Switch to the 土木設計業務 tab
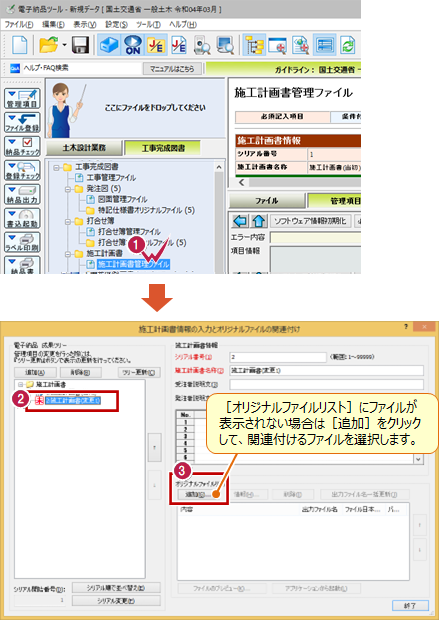439x620 pixels. [x=84, y=147]
